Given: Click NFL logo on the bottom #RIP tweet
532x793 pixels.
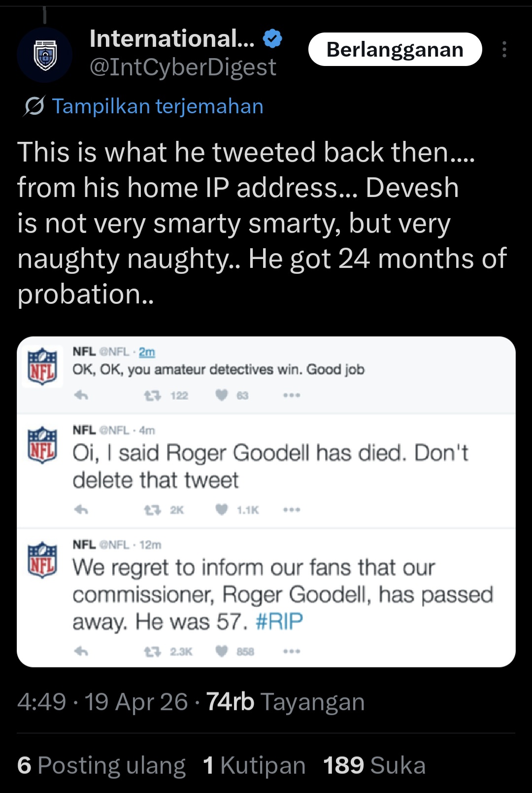Looking at the screenshot, I should [42, 560].
